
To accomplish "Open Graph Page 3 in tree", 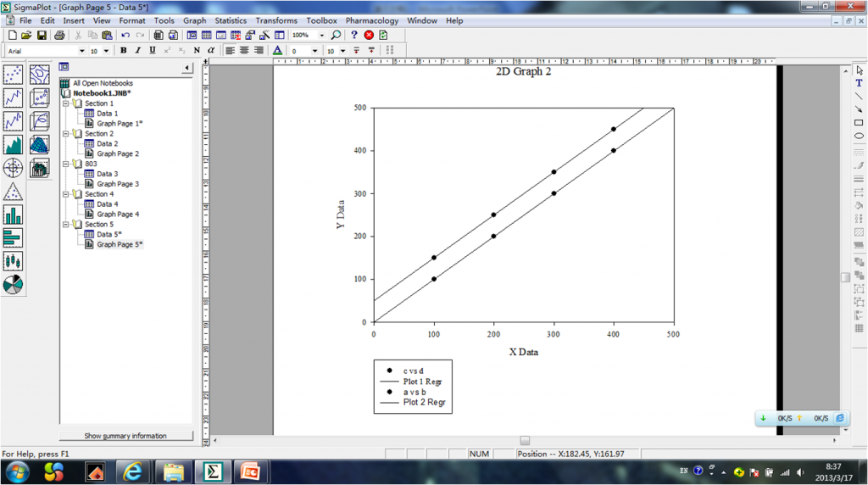I will (x=118, y=184).
